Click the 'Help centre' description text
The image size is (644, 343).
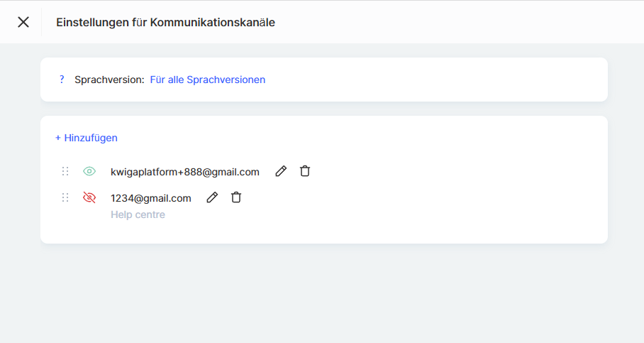pos(138,214)
